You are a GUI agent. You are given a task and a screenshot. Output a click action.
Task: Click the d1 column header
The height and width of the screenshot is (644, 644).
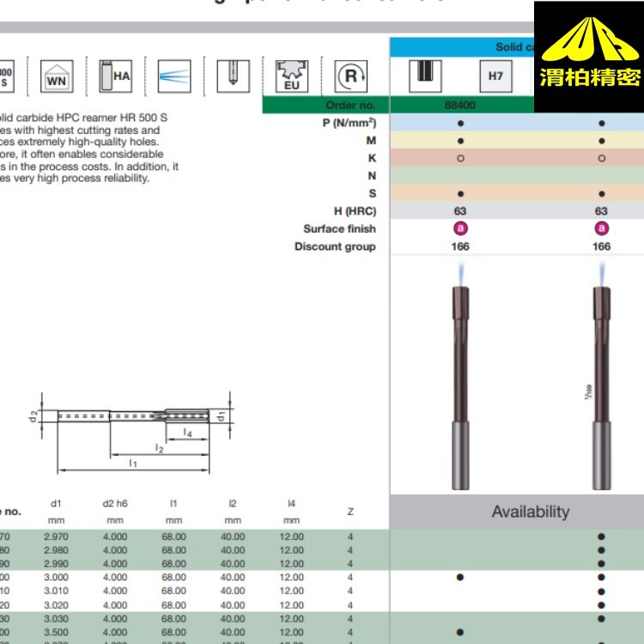56,504
